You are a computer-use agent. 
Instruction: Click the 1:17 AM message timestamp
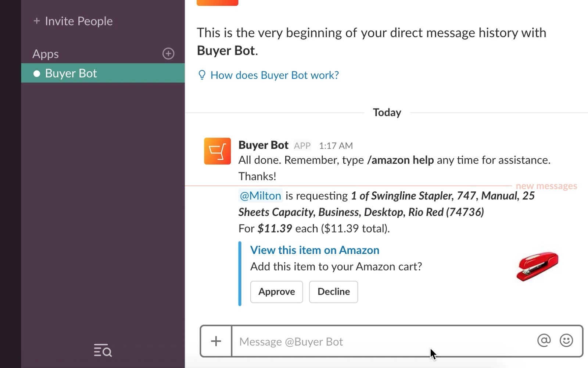coord(336,146)
